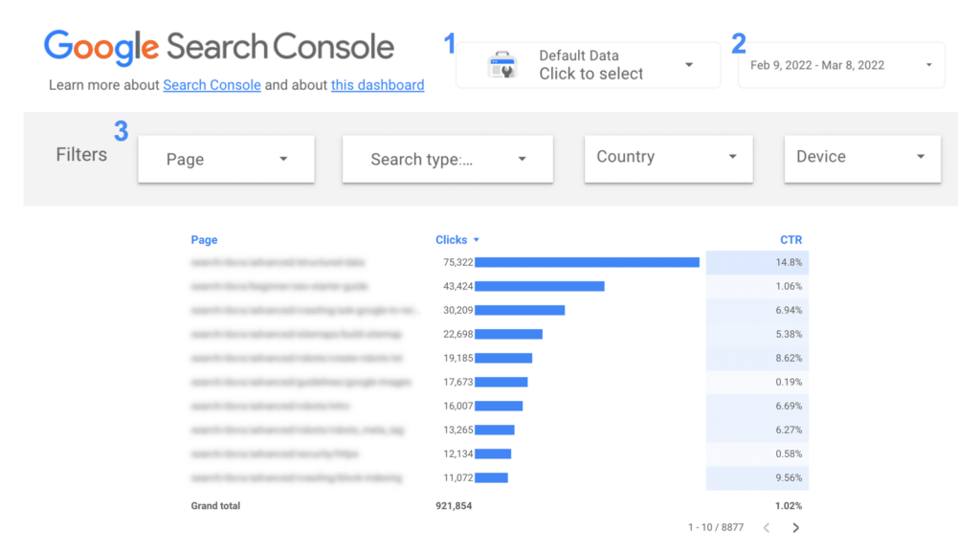Screen dimensions: 980x551
Task: Sort by the Page column header
Action: click(205, 240)
